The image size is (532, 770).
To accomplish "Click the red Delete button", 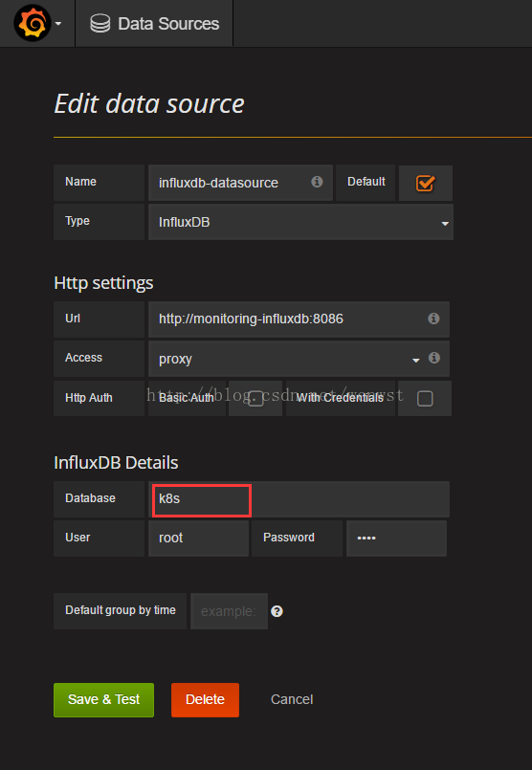I will point(206,700).
